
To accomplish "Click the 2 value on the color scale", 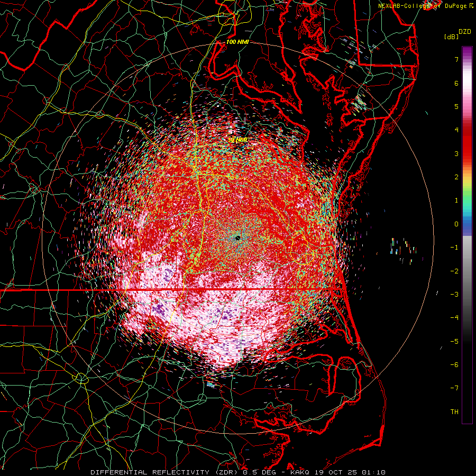I will pos(456,177).
